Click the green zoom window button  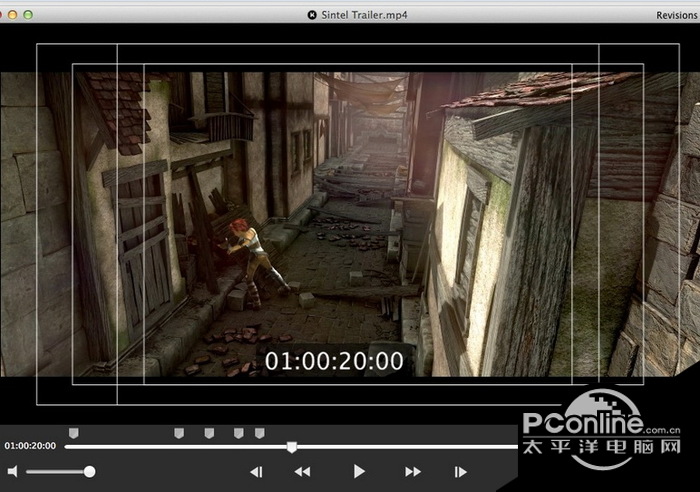pyautogui.click(x=28, y=15)
